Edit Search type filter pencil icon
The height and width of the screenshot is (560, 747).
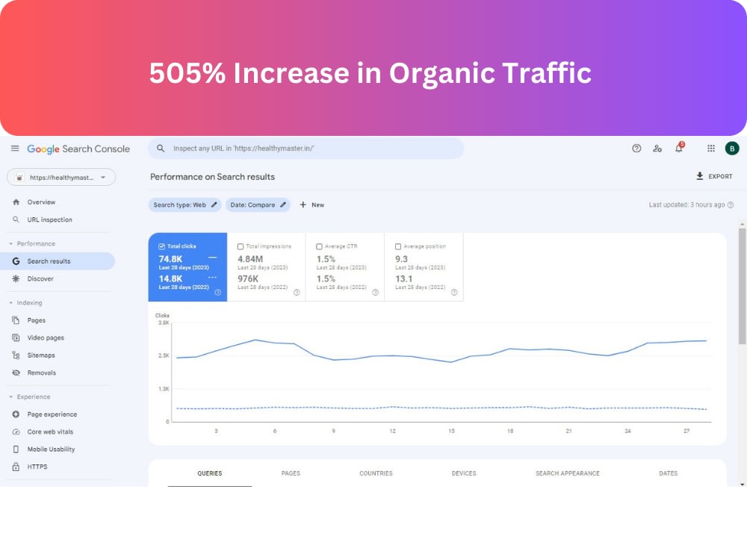coord(214,205)
